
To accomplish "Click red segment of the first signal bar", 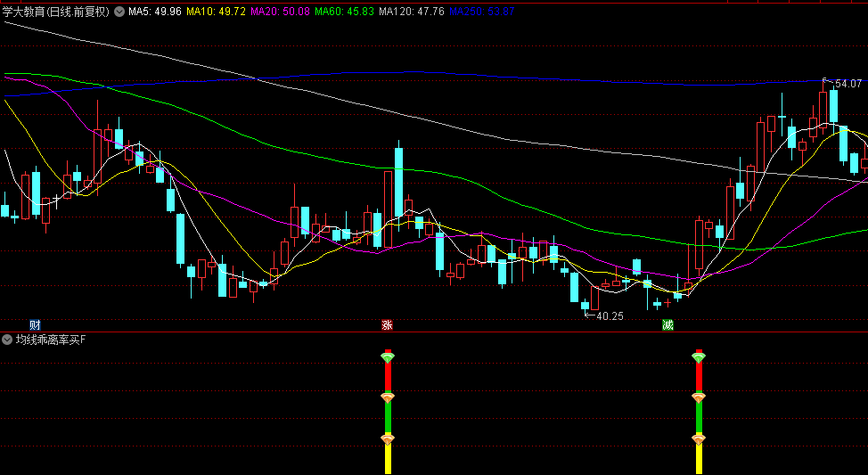I will tap(388, 378).
